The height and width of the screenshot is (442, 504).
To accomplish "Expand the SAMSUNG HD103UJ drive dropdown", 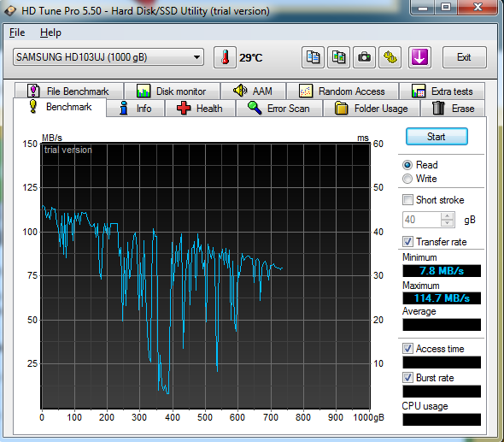I will [x=196, y=57].
